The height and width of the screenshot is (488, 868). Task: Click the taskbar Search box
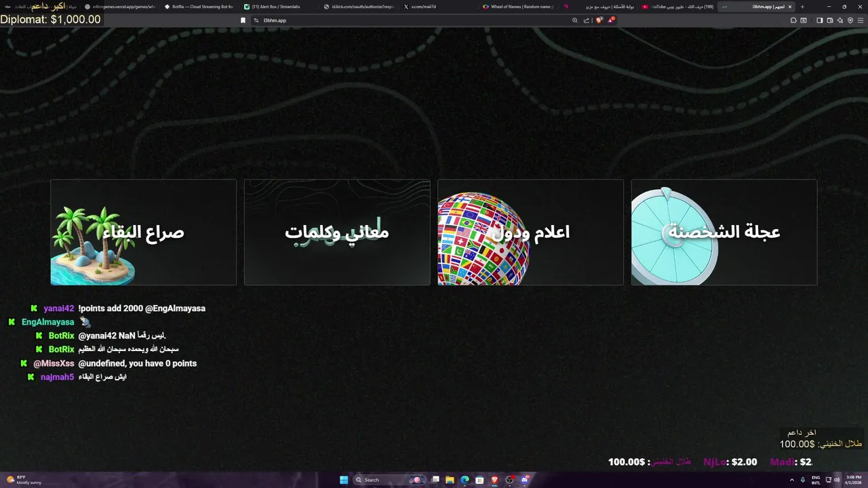[x=389, y=480]
